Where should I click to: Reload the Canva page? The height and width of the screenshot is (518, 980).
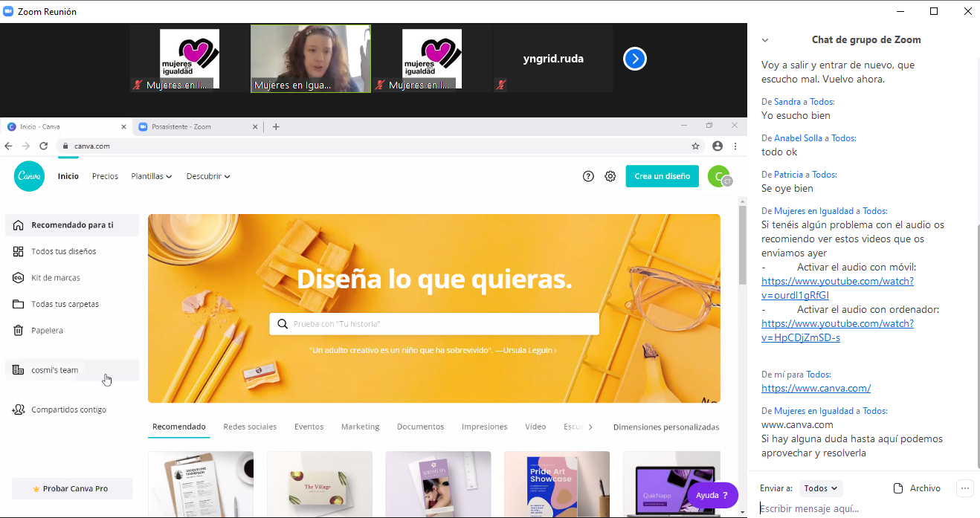44,146
